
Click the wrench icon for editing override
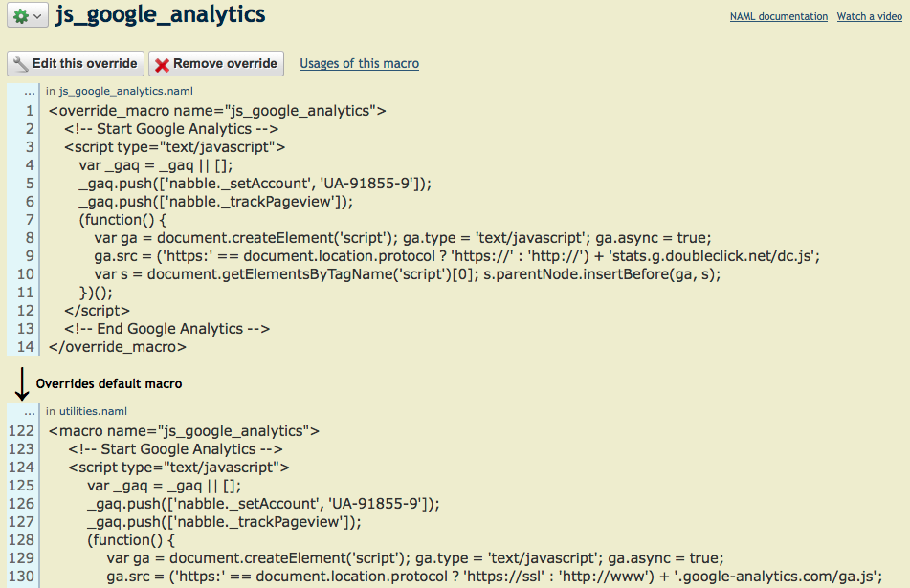(20, 64)
